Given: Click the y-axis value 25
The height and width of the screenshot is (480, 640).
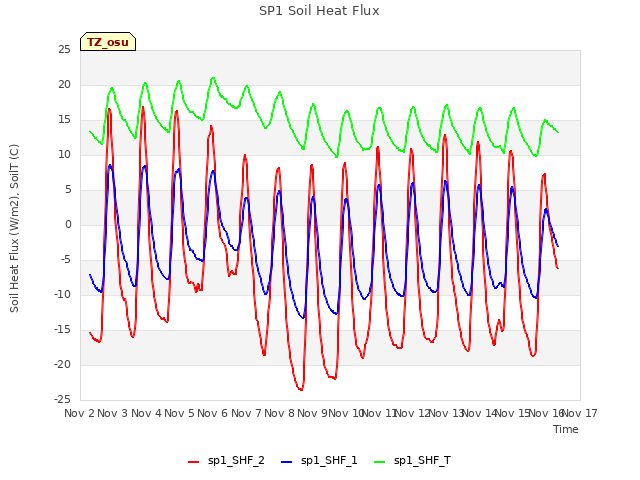Looking at the screenshot, I should tap(64, 50).
